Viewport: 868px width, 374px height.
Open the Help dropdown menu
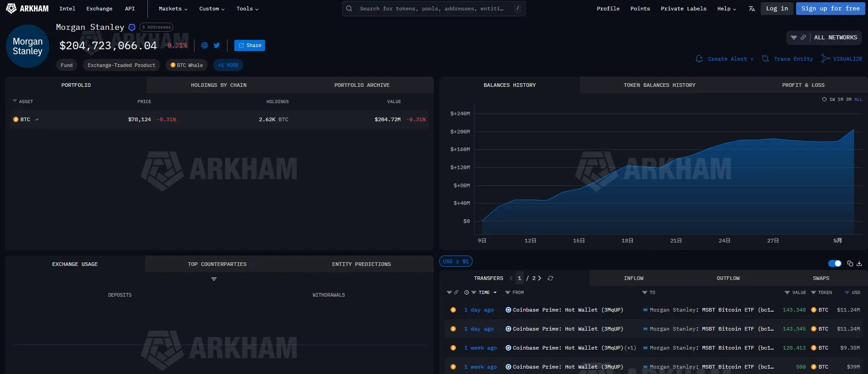726,9
